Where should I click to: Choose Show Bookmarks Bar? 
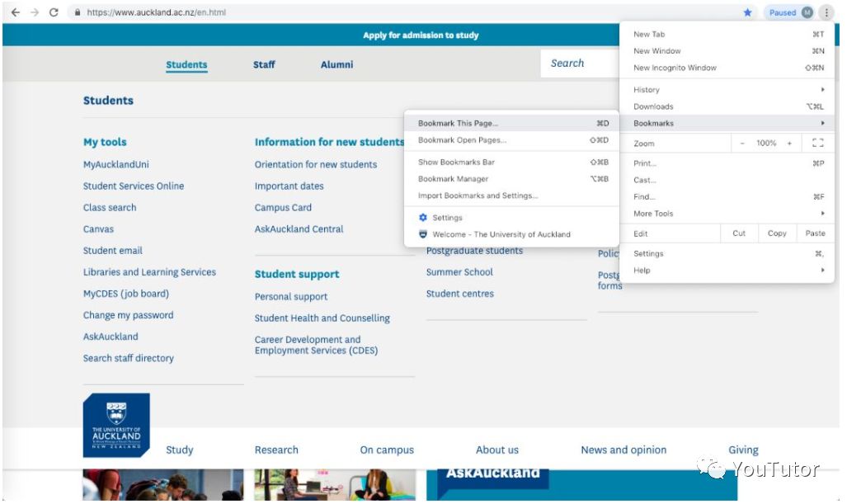point(511,162)
